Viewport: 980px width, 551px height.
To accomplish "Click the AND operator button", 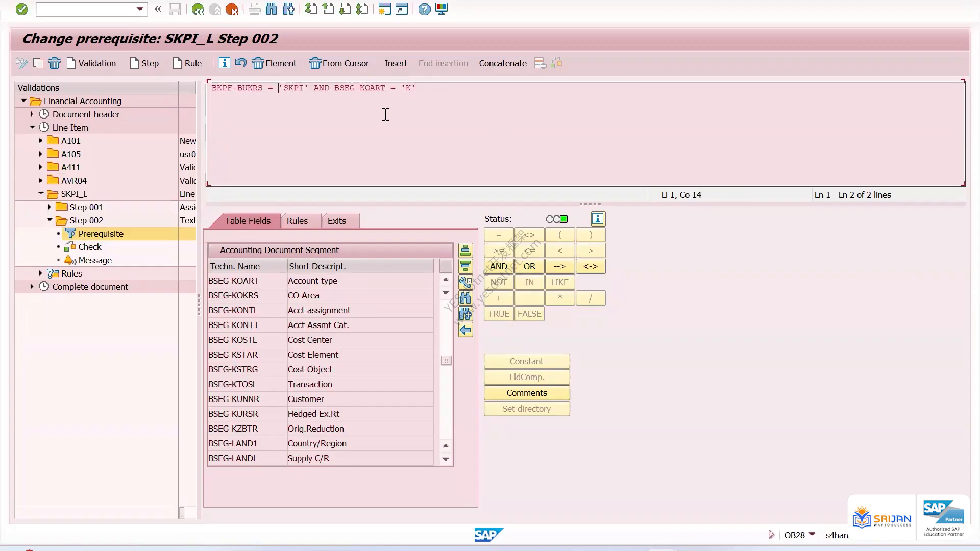I will (x=499, y=266).
